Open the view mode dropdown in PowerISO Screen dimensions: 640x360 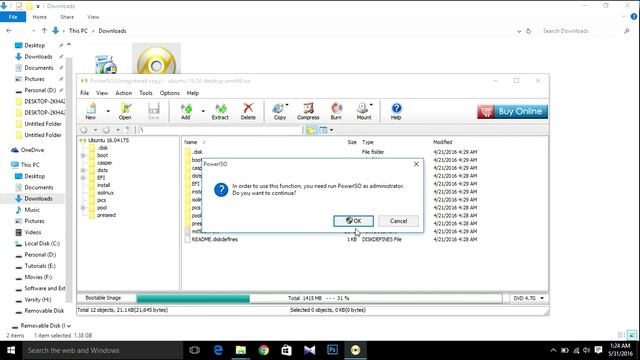pyautogui.click(x=331, y=130)
